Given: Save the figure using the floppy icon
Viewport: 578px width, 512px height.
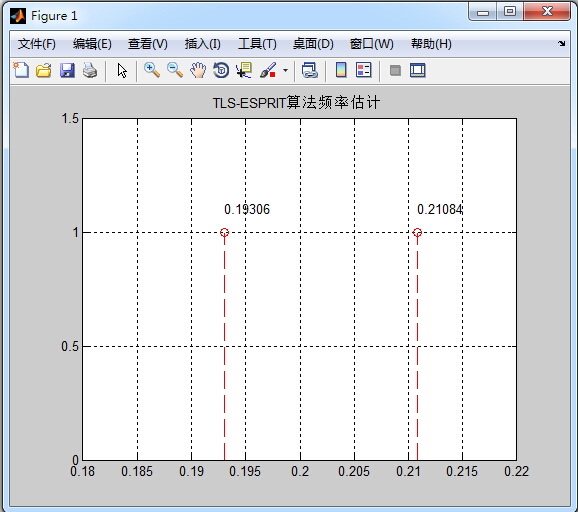Looking at the screenshot, I should coord(67,70).
